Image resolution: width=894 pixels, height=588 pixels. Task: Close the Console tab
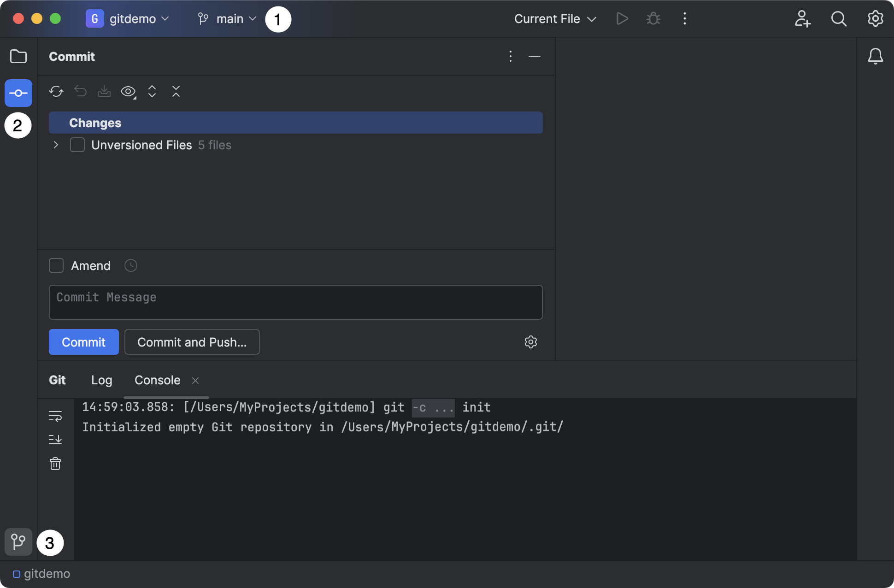tap(195, 380)
